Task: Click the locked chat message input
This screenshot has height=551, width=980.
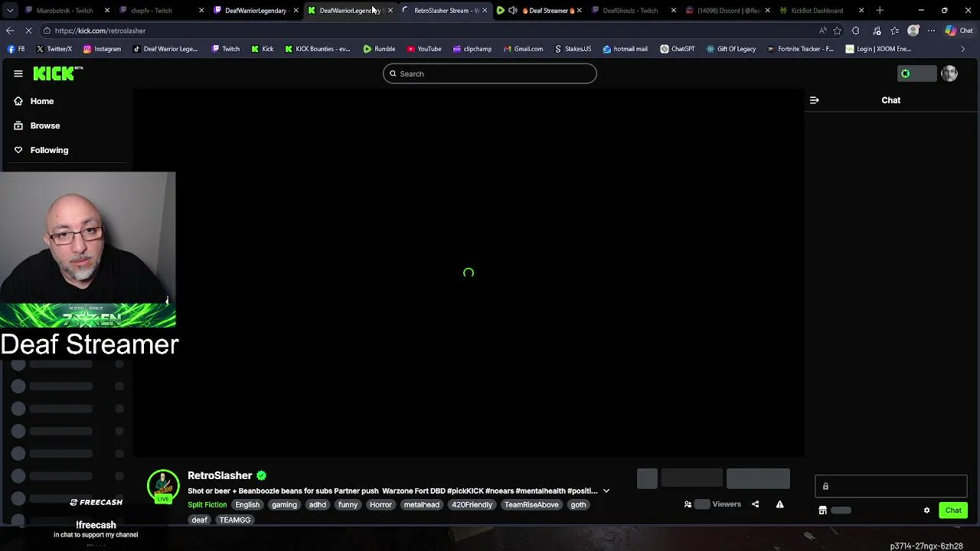Action: click(891, 487)
